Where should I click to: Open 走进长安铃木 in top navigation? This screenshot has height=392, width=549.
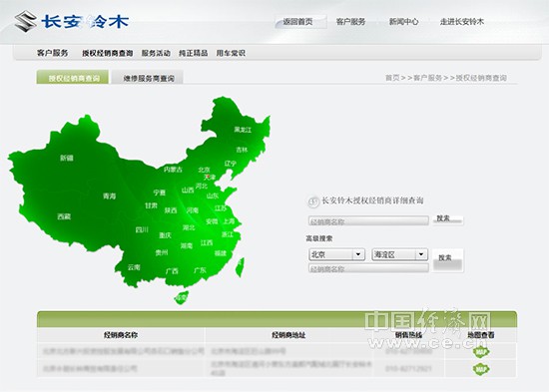click(462, 22)
